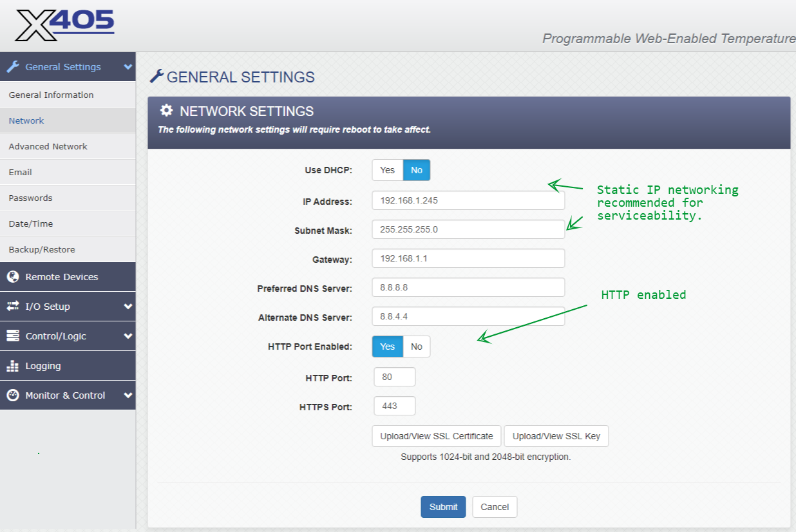Click the Network Settings gear icon
This screenshot has height=532, width=796.
pyautogui.click(x=167, y=111)
